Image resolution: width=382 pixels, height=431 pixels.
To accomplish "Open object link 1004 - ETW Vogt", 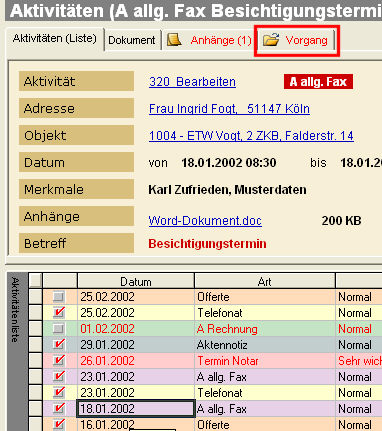I will click(x=251, y=136).
